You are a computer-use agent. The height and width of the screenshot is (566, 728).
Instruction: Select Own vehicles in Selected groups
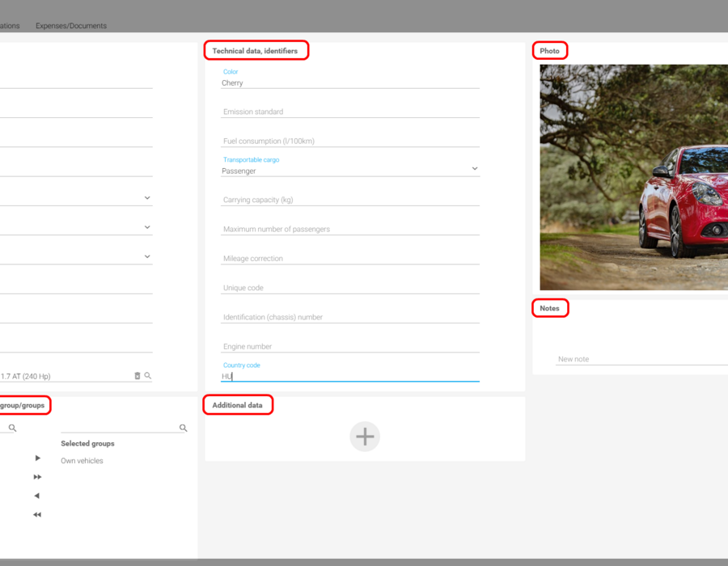pos(83,461)
